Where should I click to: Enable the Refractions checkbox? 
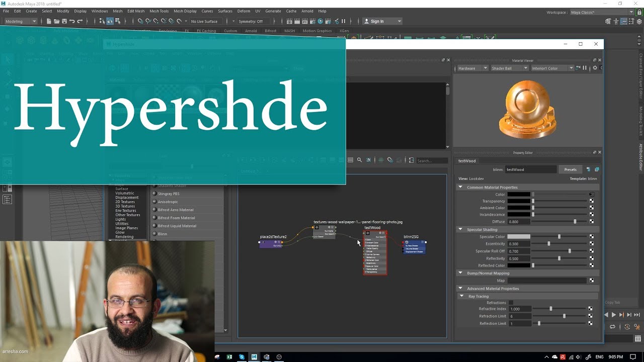click(511, 303)
